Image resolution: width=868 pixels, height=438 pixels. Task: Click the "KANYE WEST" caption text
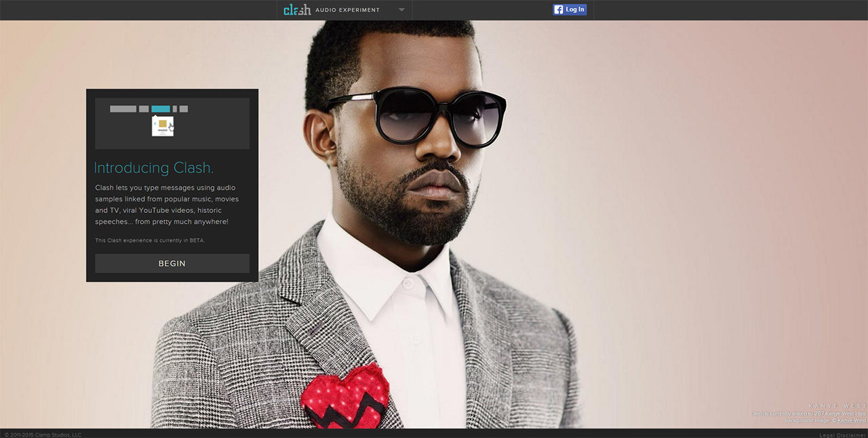click(x=837, y=406)
